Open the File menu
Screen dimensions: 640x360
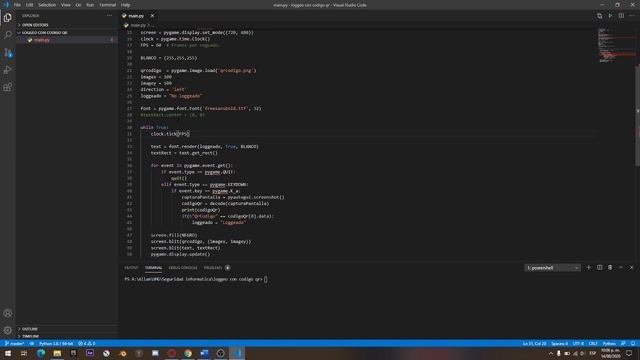tap(17, 5)
